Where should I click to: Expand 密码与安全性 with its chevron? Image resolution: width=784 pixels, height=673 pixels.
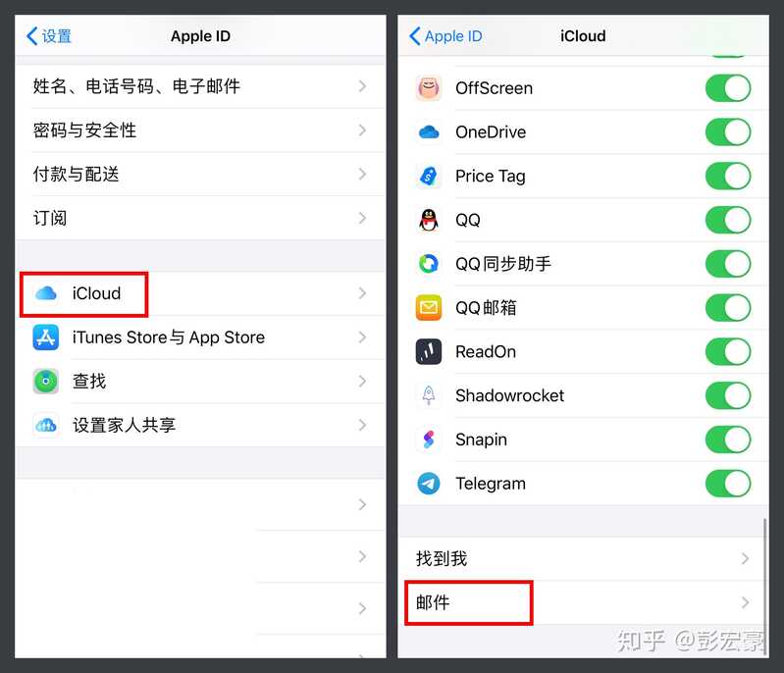(362, 130)
